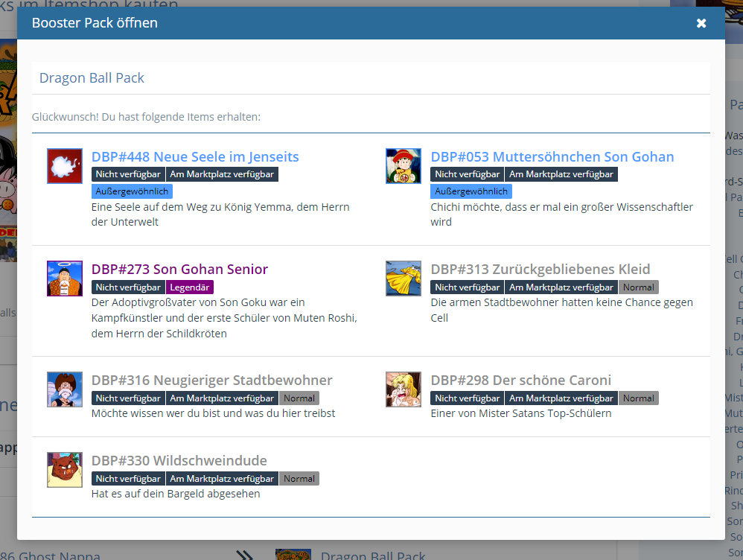
Task: Click the Zurückgebliebenes Kleid card image
Action: [x=404, y=279]
